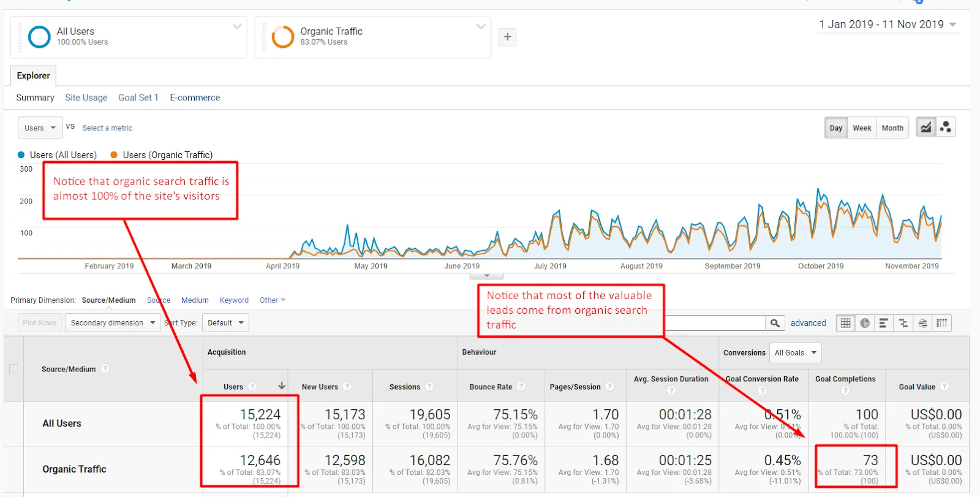The width and height of the screenshot is (980, 497).
Task: Expand the Other primary dimension dropdown
Action: pyautogui.click(x=273, y=300)
